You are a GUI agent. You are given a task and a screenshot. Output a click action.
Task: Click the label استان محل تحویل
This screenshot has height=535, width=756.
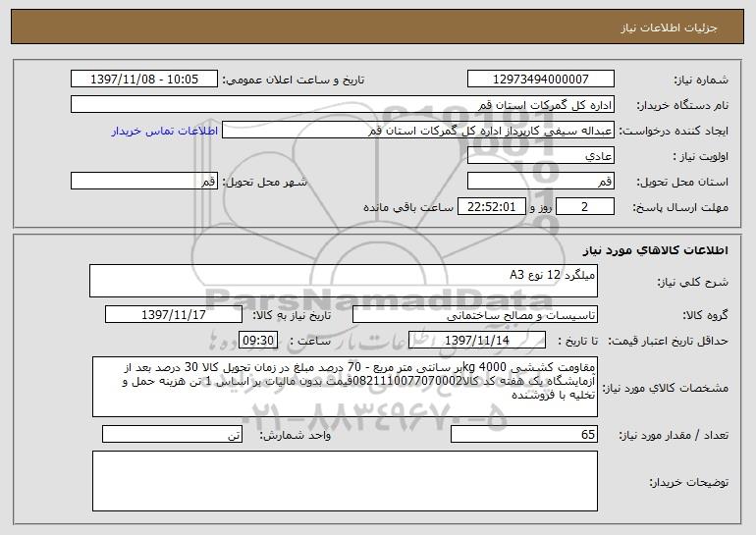click(x=682, y=183)
